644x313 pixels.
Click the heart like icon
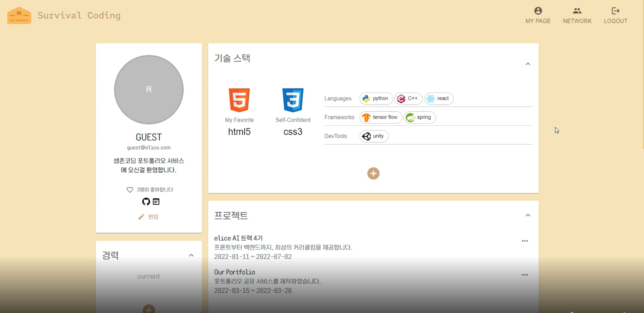coord(130,189)
